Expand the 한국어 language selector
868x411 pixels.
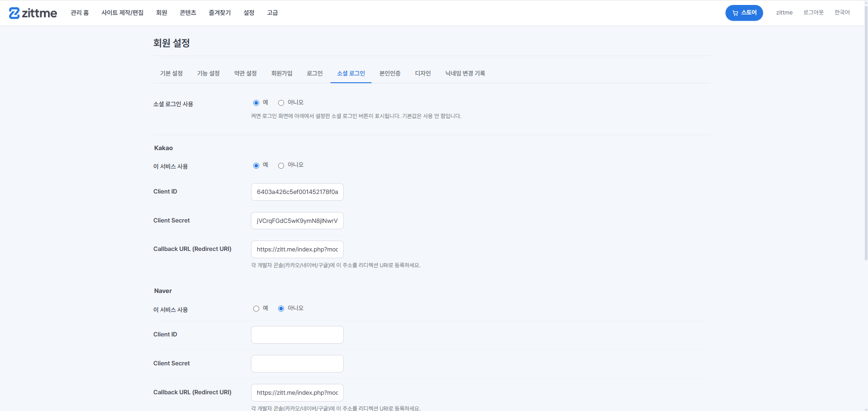point(842,13)
